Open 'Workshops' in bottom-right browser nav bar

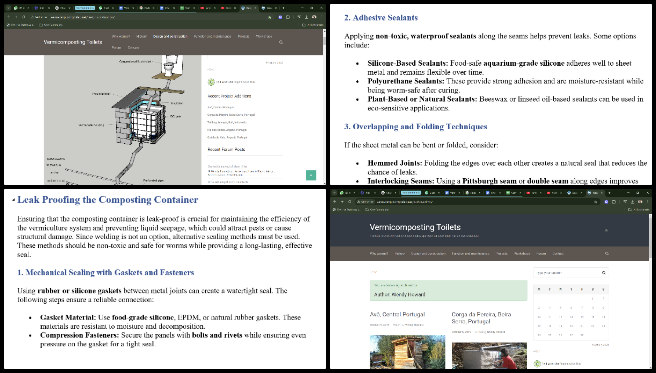[522, 253]
